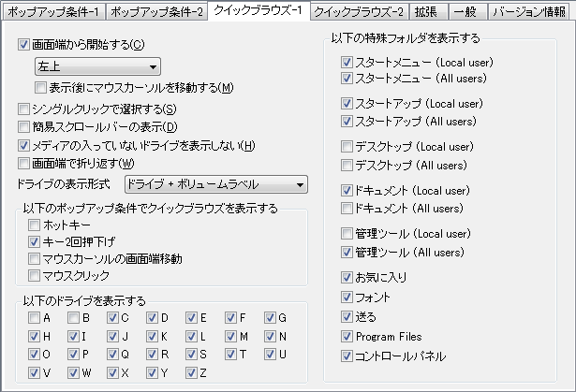This screenshot has height=392, width=576.
Task: Enable drive B checkbox
Action: tap(73, 318)
